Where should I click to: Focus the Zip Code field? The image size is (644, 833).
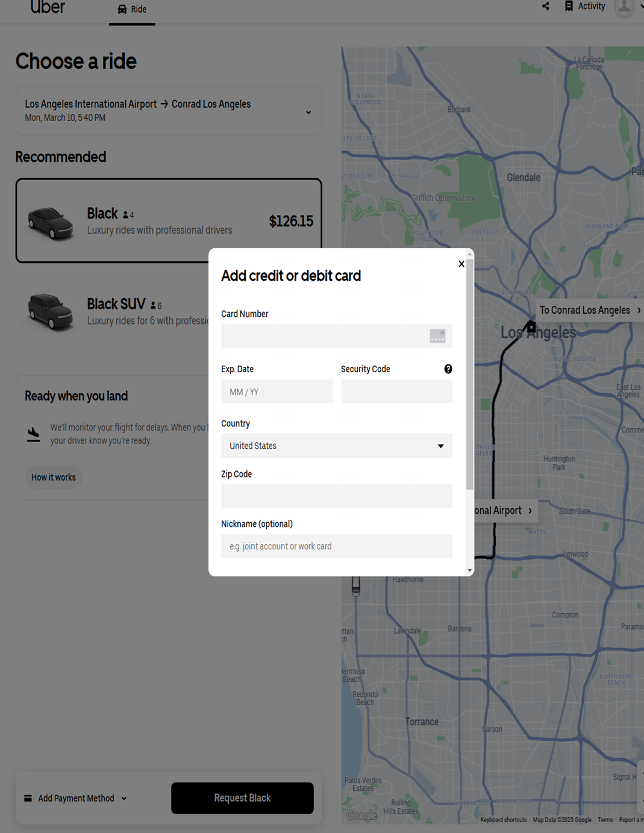click(x=337, y=496)
